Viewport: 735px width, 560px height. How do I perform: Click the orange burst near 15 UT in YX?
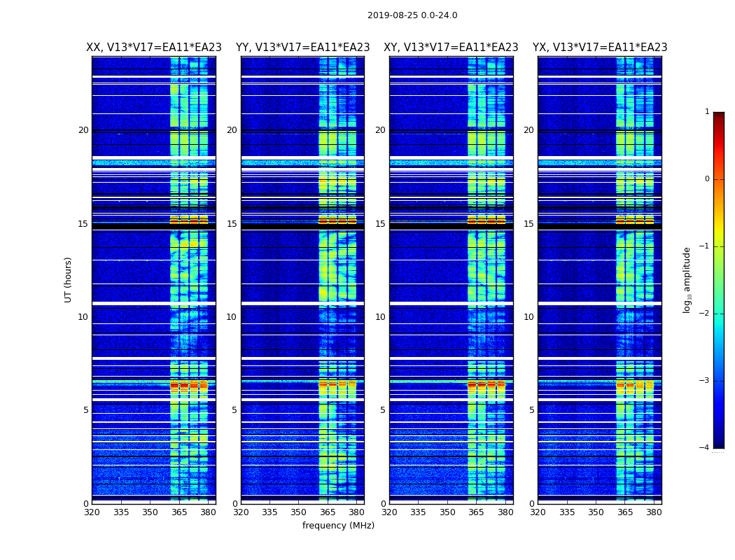635,220
